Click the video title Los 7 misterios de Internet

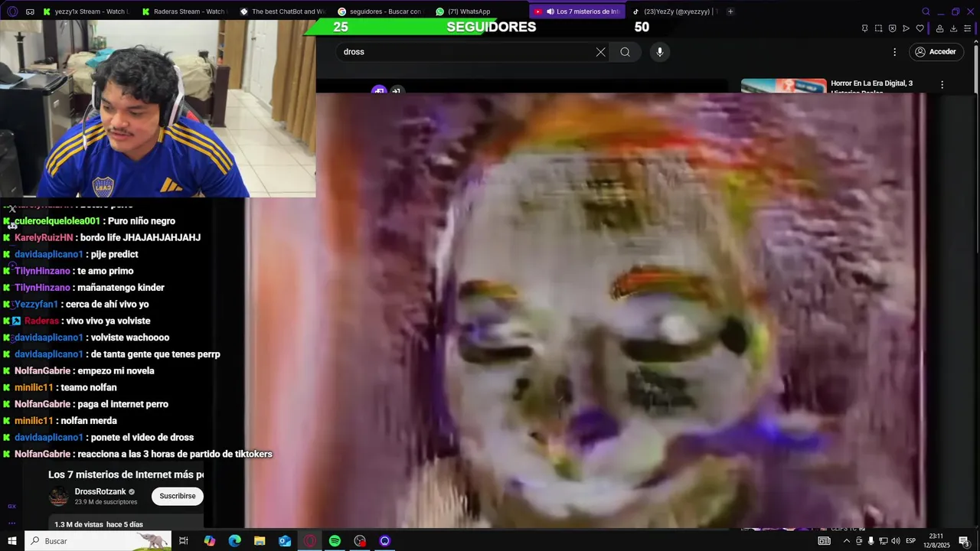pyautogui.click(x=126, y=474)
